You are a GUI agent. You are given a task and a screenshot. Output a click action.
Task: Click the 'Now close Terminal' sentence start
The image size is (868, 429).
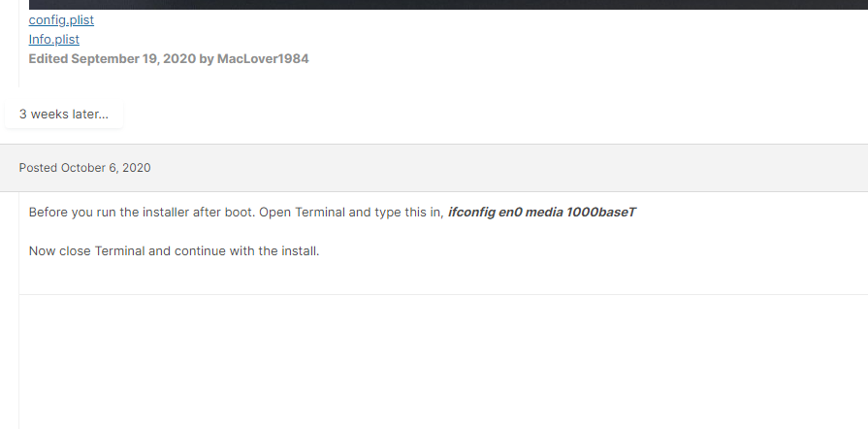pyautogui.click(x=87, y=251)
